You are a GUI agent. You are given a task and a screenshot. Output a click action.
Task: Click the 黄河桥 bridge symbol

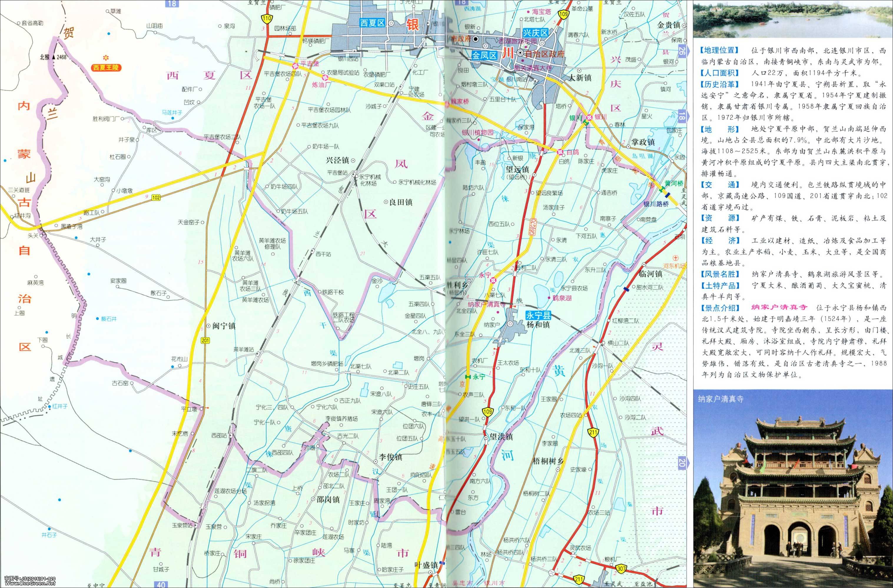pyautogui.click(x=662, y=190)
